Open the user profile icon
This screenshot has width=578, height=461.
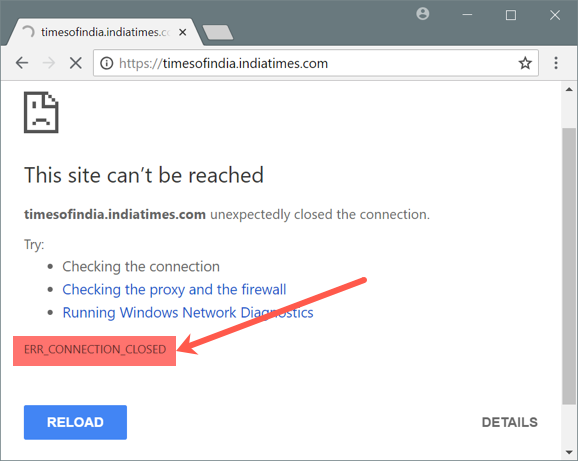click(422, 14)
